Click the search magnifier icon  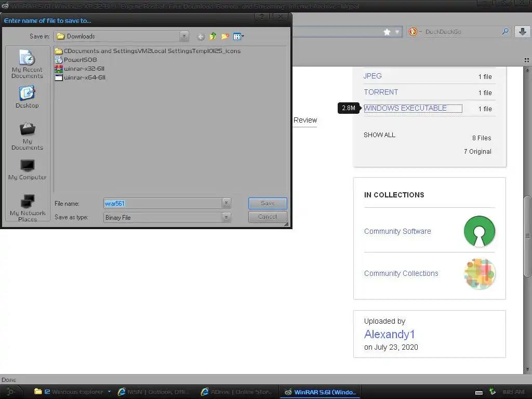point(505,32)
